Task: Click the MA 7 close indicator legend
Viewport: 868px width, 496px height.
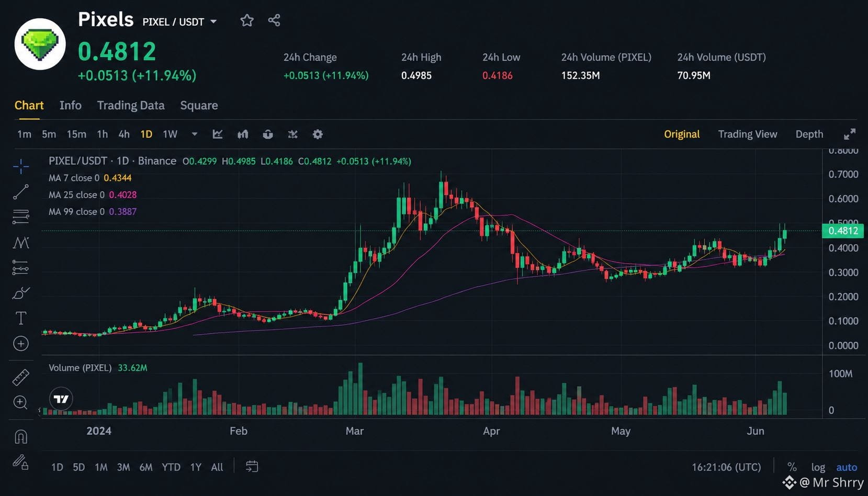Action: pyautogui.click(x=90, y=178)
